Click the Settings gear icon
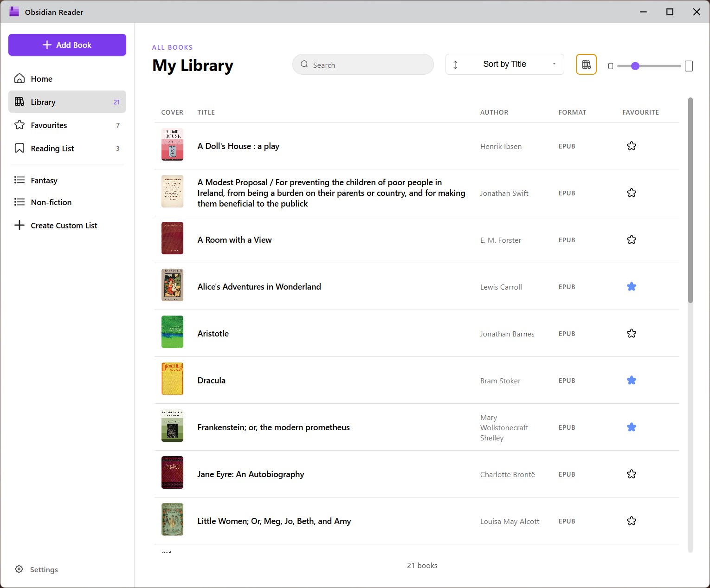 (x=19, y=569)
